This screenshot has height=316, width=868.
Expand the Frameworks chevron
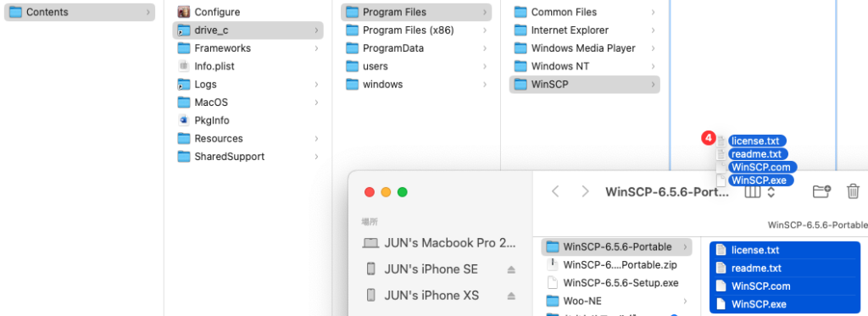coord(316,48)
